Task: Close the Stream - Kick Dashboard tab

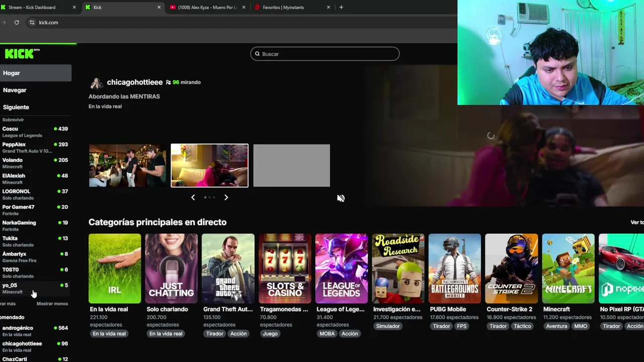Action: click(x=74, y=7)
